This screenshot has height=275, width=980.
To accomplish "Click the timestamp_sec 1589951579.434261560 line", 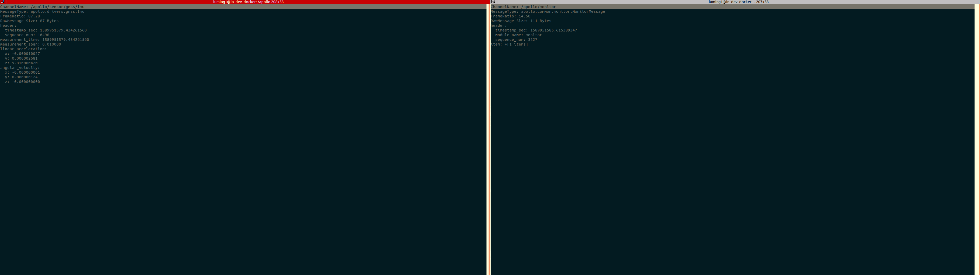I will 46,30.
